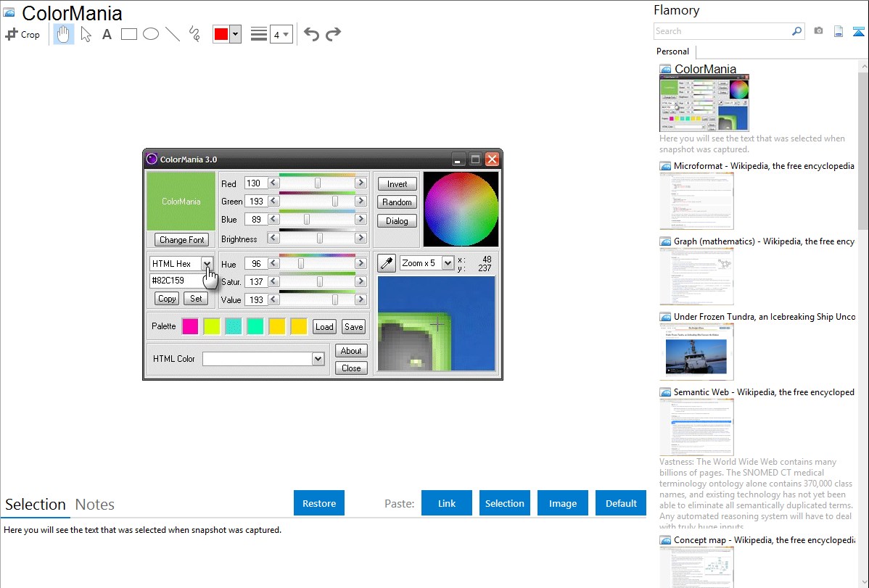
Task: Click the Flamory search box
Action: click(722, 31)
